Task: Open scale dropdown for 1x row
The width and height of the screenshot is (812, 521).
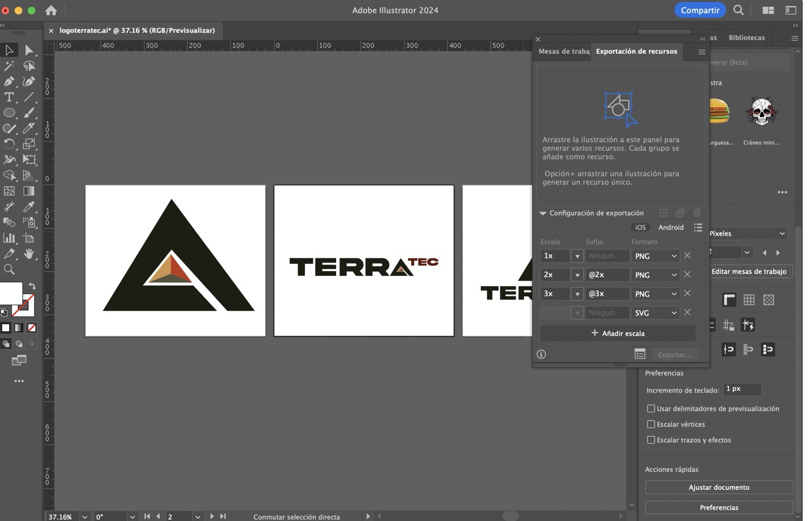Action: pos(577,256)
